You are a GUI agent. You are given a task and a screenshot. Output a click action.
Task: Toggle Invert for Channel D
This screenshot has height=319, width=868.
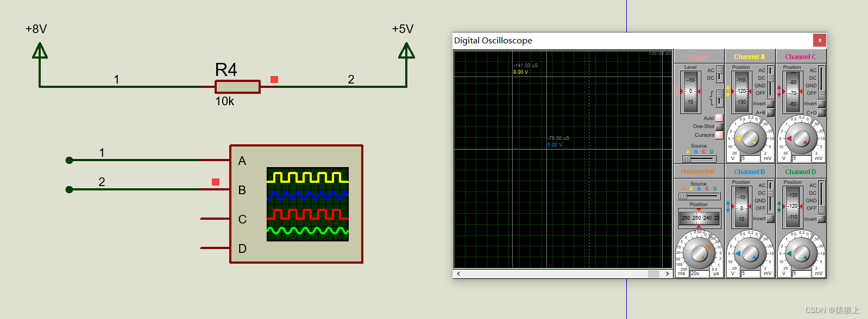[821, 219]
